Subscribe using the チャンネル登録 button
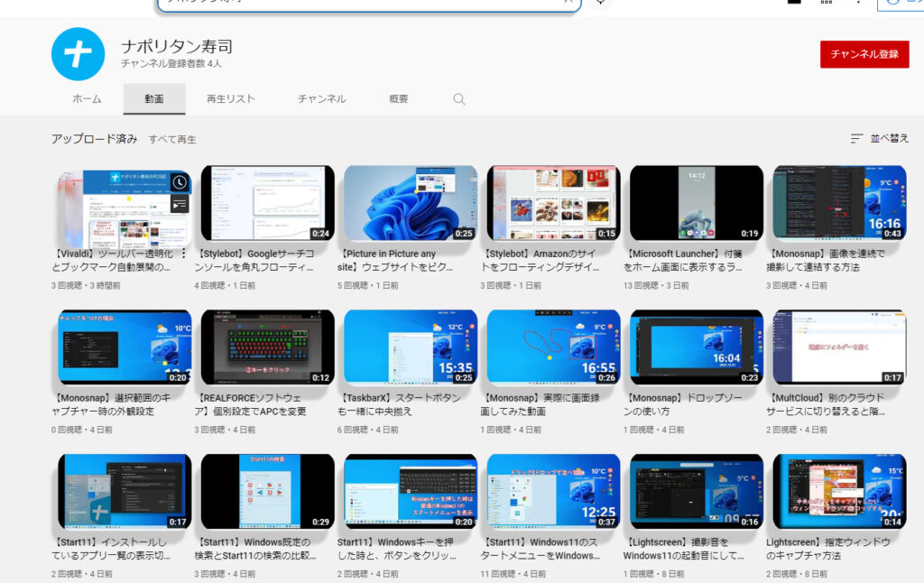Image resolution: width=924 pixels, height=583 pixels. tap(864, 54)
